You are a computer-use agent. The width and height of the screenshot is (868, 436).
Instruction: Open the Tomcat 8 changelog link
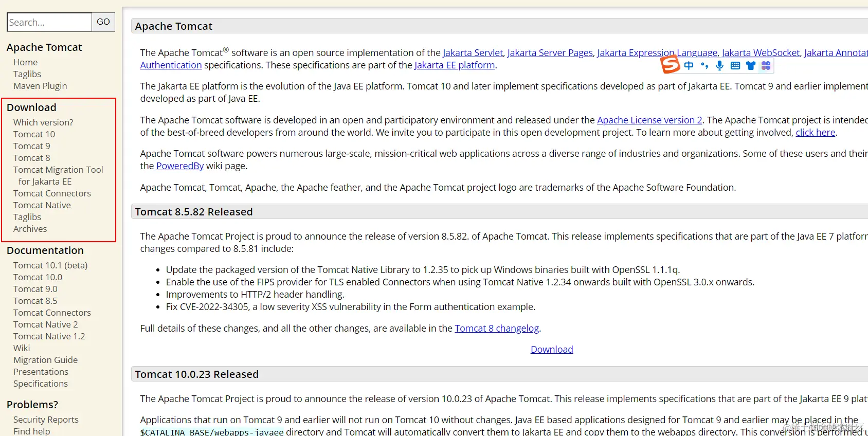pyautogui.click(x=497, y=328)
